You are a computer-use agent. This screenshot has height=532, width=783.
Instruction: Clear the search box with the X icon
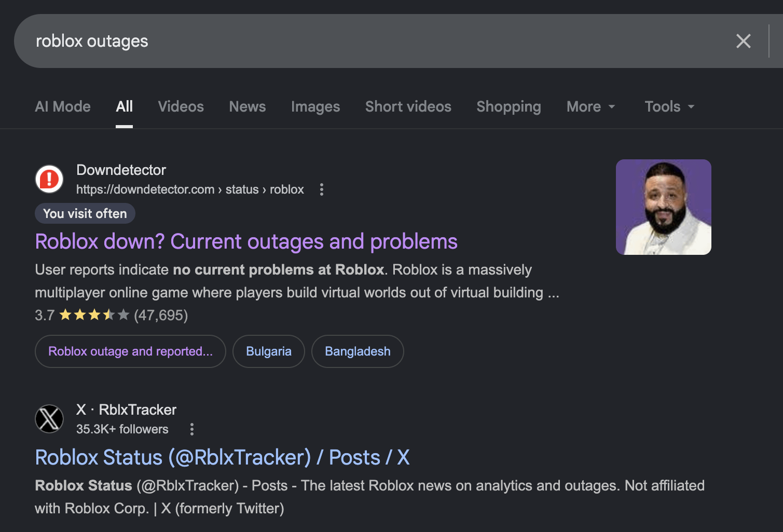point(743,41)
